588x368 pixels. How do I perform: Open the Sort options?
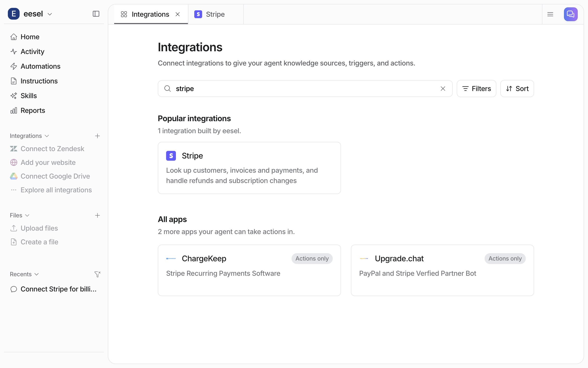(517, 89)
